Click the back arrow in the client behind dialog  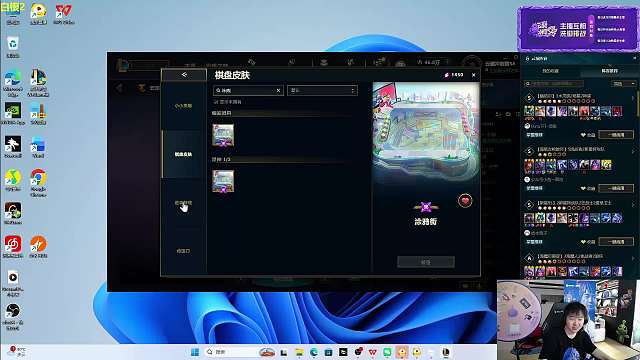pos(119,88)
